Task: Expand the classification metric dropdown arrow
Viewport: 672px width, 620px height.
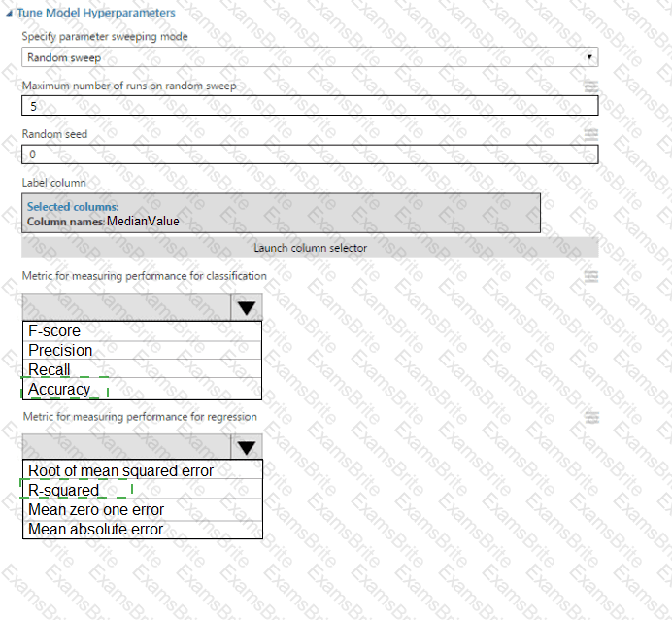Action: [x=247, y=307]
